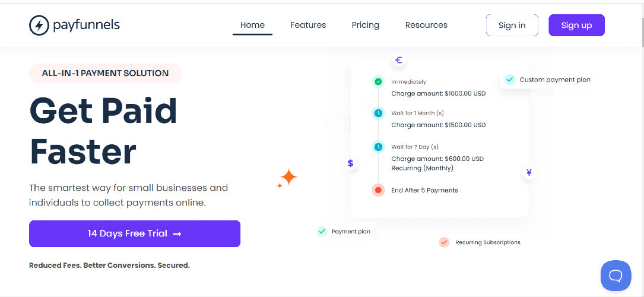This screenshot has width=644, height=297.
Task: Open the Features menu item
Action: pos(308,25)
